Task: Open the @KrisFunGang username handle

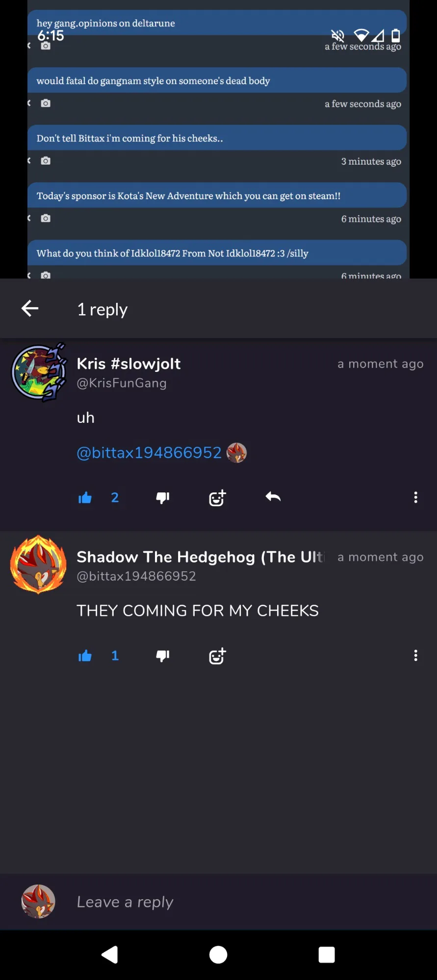Action: click(x=122, y=383)
